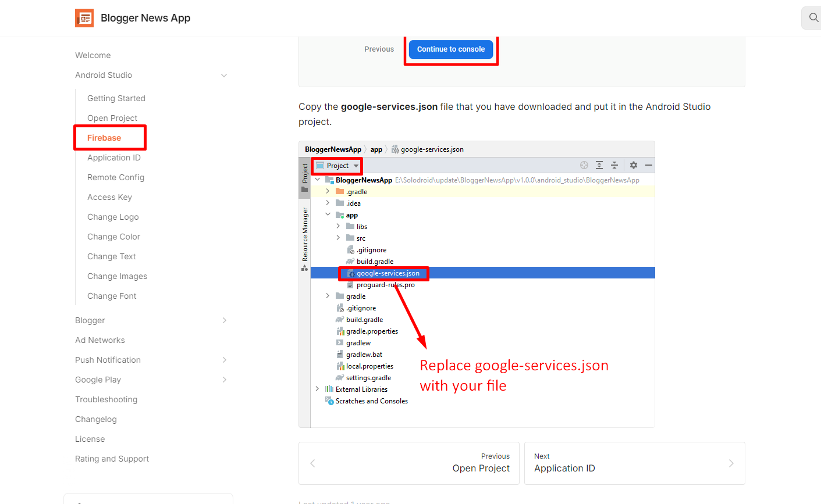This screenshot has width=821, height=504.
Task: Click the collapse all icon in Project panel
Action: [x=614, y=166]
